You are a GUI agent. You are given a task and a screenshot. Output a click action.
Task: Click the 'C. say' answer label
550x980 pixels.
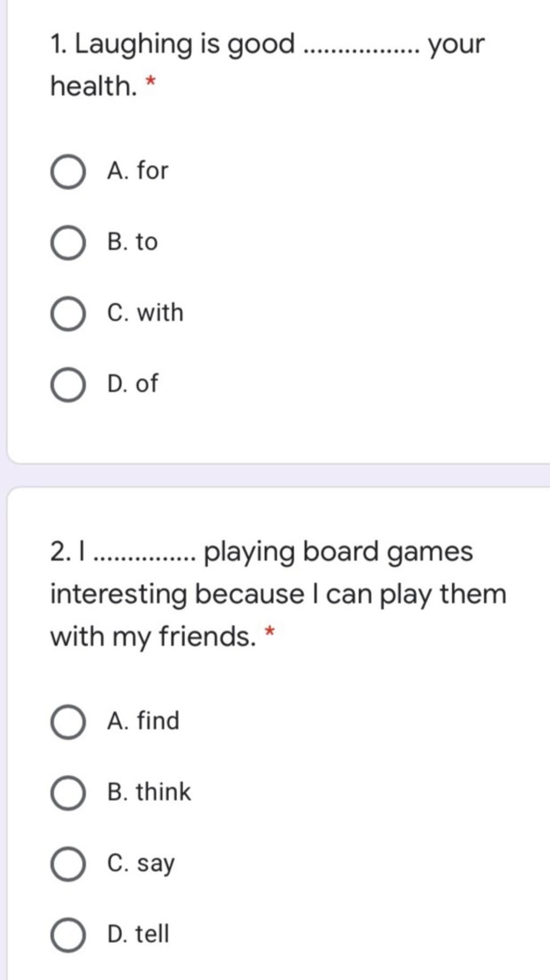(x=141, y=864)
